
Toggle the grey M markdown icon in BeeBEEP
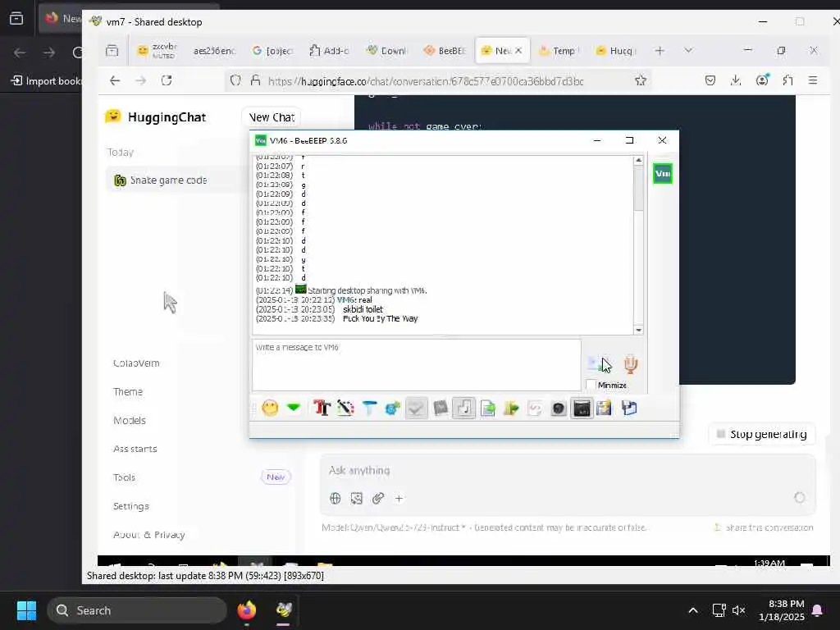point(441,409)
